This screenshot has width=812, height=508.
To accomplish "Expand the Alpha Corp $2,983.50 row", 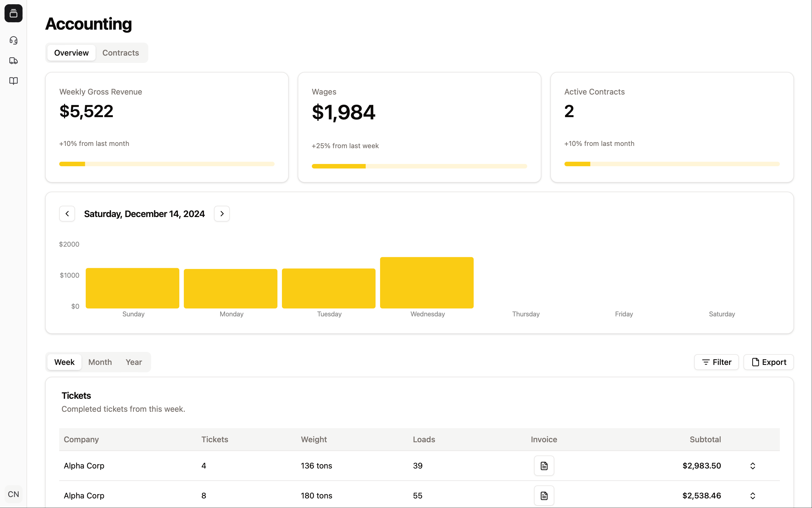I will (x=753, y=466).
